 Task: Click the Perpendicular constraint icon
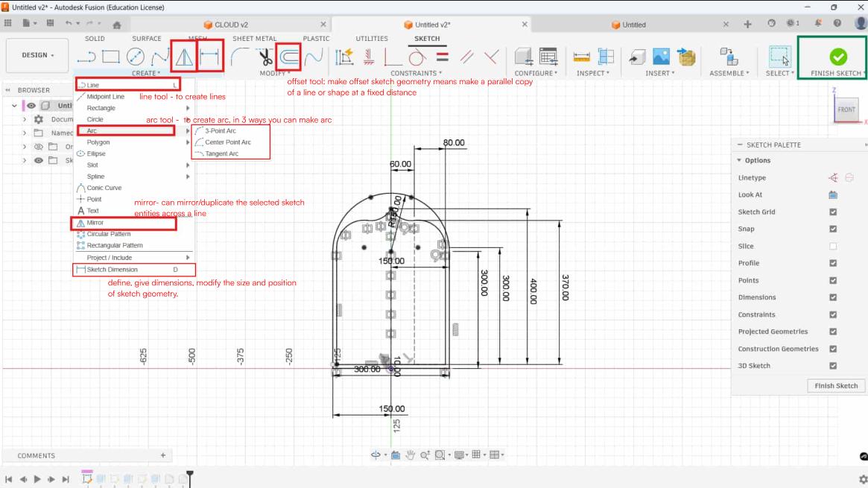[491, 57]
